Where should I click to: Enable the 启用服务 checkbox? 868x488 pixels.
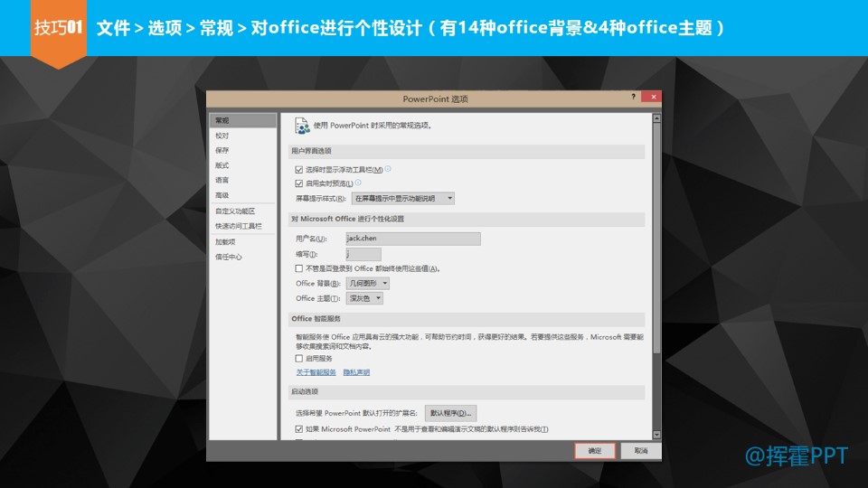pyautogui.click(x=299, y=359)
